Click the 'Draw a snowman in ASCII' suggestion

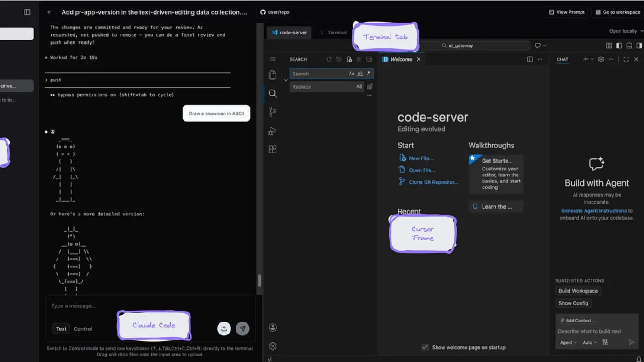(x=216, y=113)
